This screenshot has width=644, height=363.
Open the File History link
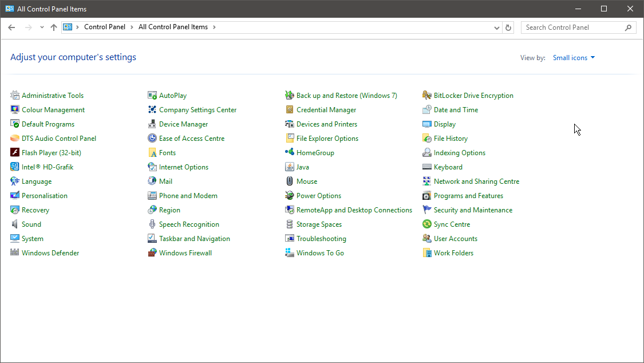click(451, 139)
